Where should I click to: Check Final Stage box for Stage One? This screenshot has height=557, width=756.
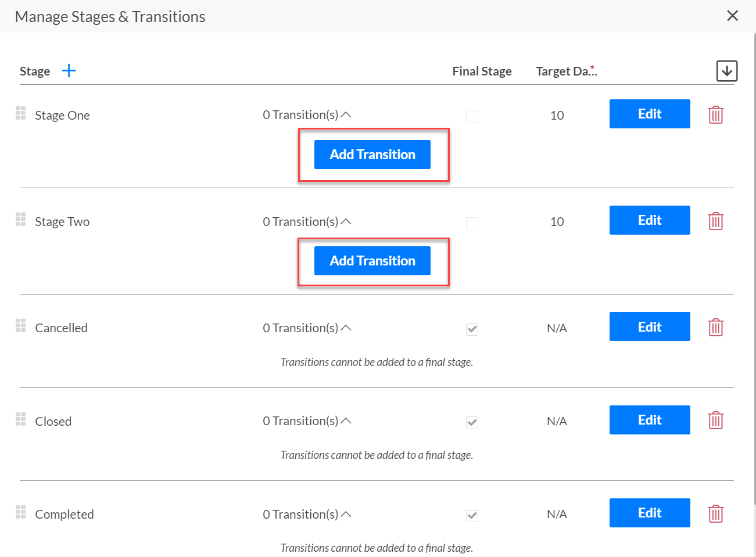472,117
